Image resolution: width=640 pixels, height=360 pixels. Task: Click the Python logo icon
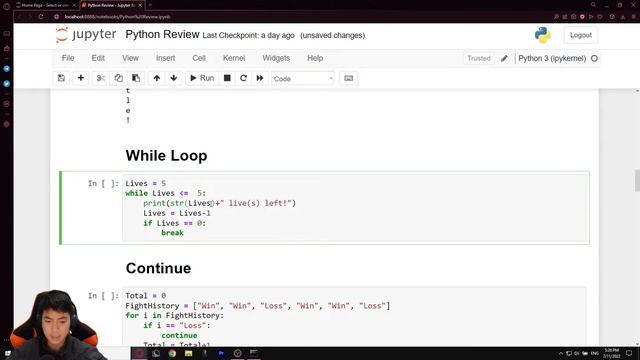click(x=542, y=35)
